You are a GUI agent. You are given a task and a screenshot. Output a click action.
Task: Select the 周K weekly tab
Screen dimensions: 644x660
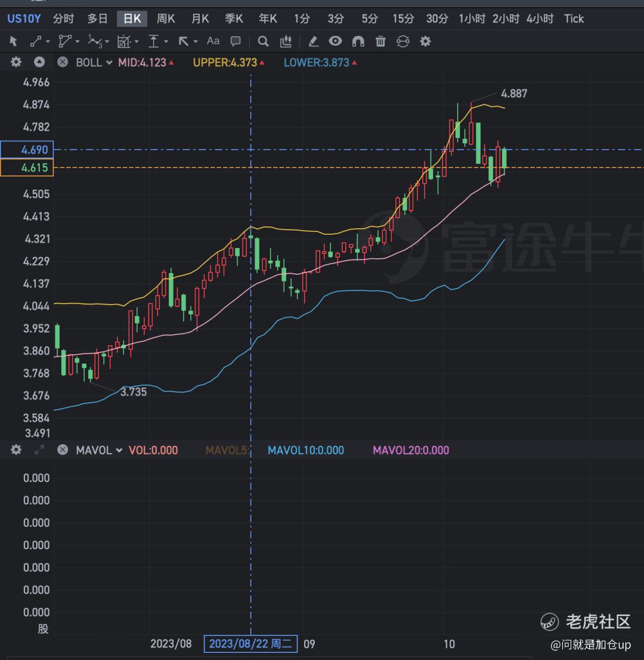pyautogui.click(x=166, y=18)
